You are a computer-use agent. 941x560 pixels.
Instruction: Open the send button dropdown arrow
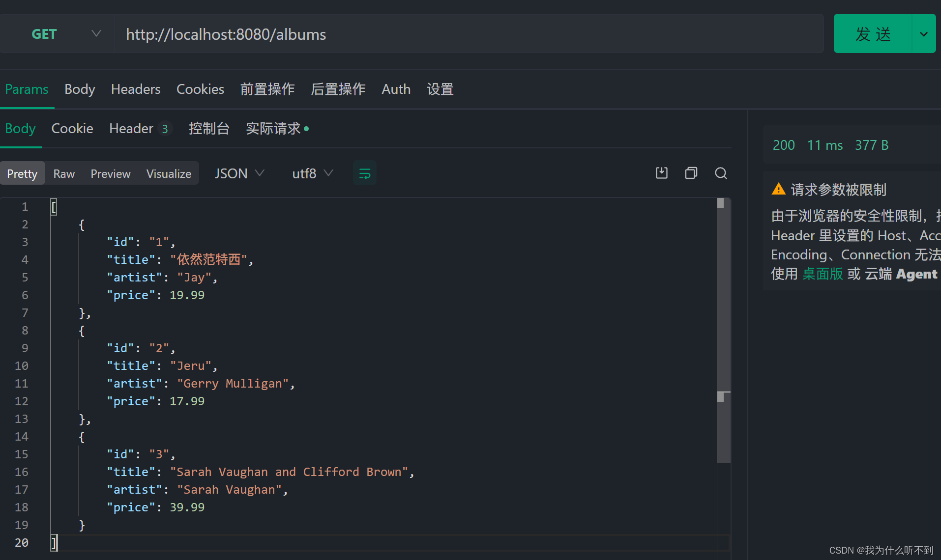pyautogui.click(x=924, y=34)
